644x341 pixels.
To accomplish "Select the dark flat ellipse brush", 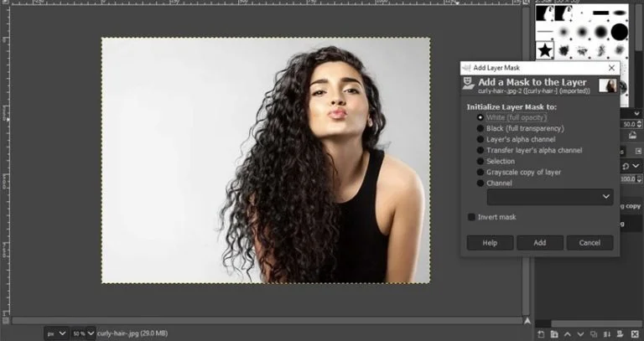I will (x=620, y=13).
